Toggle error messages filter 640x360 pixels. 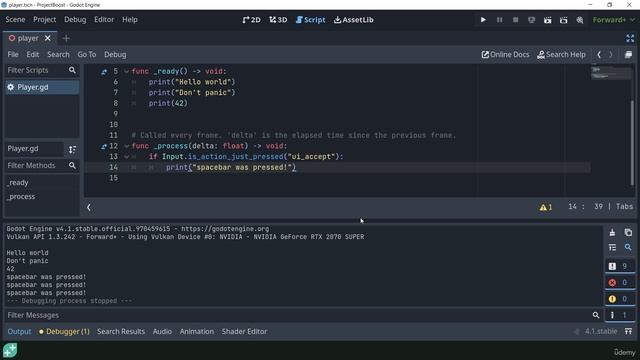click(x=620, y=282)
